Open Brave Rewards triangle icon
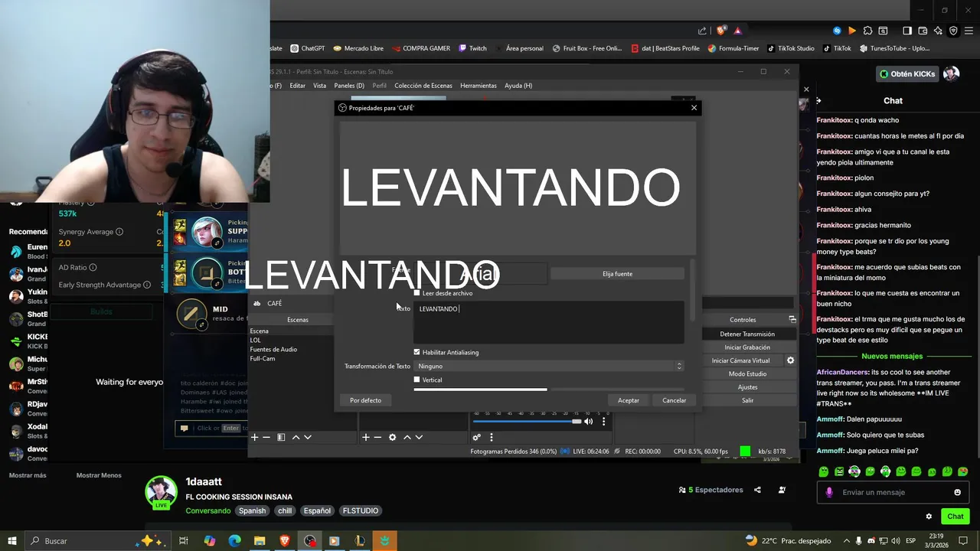Viewport: 980px width, 551px height. [737, 31]
